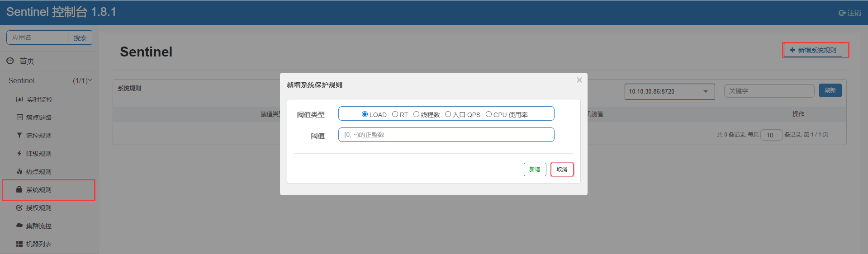
Task: Click the cloud icon of 集群流控
Action: click(x=19, y=225)
